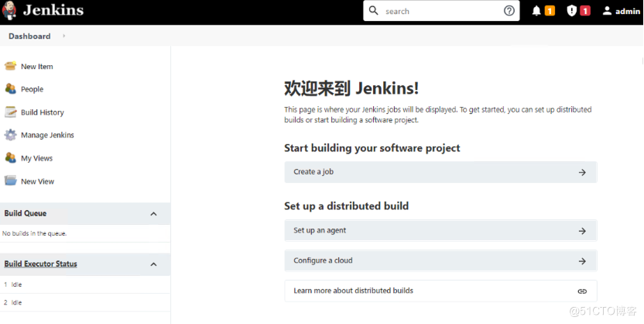The height and width of the screenshot is (324, 644).
Task: Expand the Dashboard breadcrumb arrow
Action: click(x=64, y=36)
